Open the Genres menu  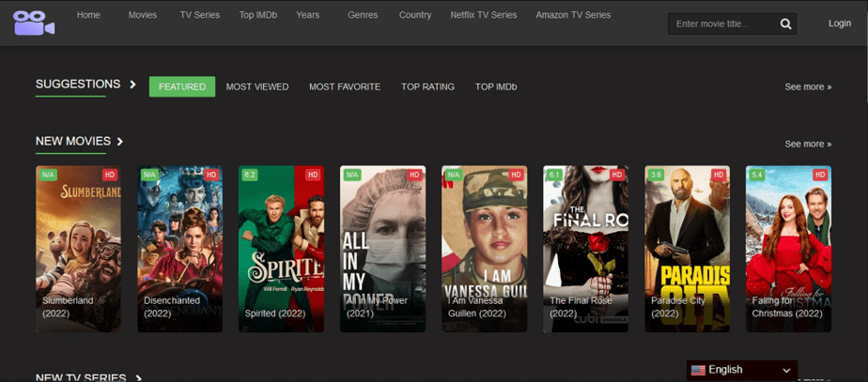click(363, 15)
